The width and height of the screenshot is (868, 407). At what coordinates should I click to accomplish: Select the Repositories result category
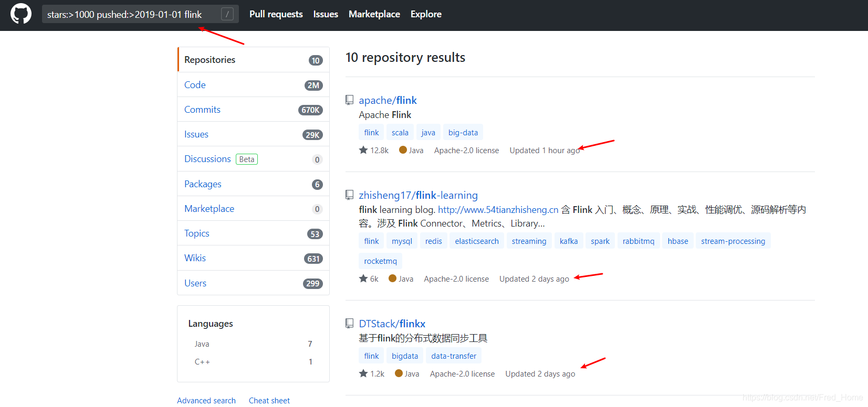254,60
